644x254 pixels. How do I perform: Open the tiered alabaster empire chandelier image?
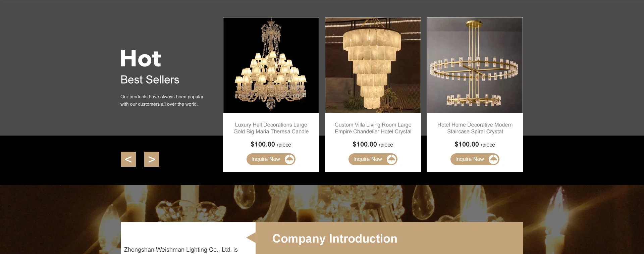[373, 65]
